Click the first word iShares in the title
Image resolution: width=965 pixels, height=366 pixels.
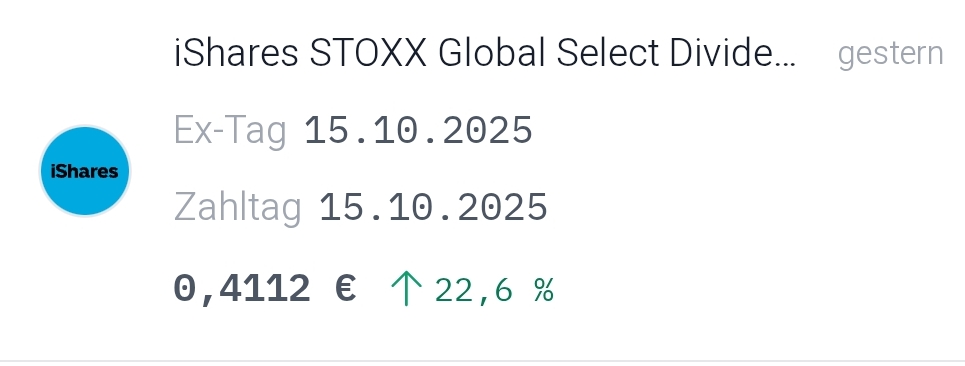(236, 53)
